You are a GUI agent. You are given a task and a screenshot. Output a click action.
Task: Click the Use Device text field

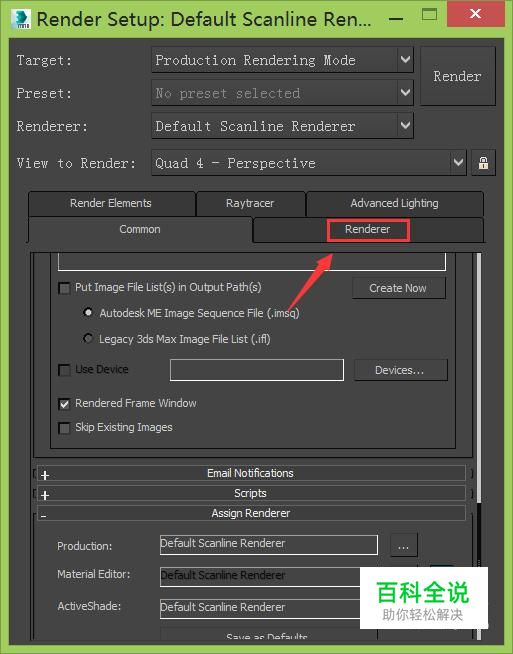[x=257, y=370]
